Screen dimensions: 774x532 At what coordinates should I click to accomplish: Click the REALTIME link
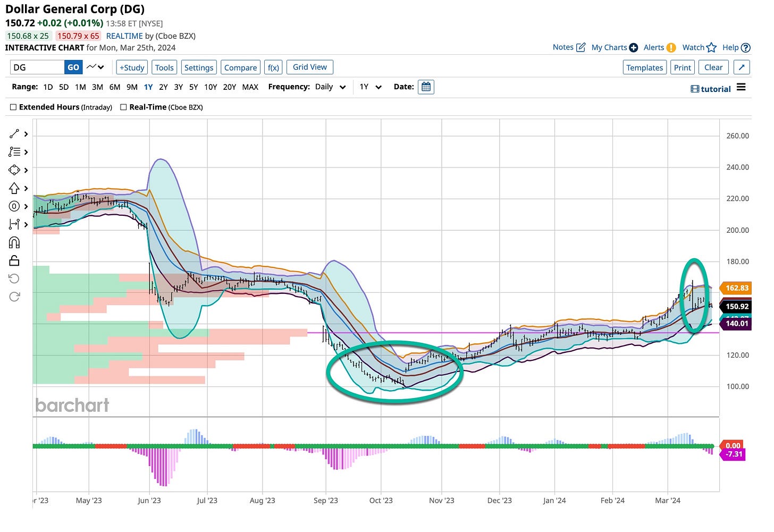point(124,36)
